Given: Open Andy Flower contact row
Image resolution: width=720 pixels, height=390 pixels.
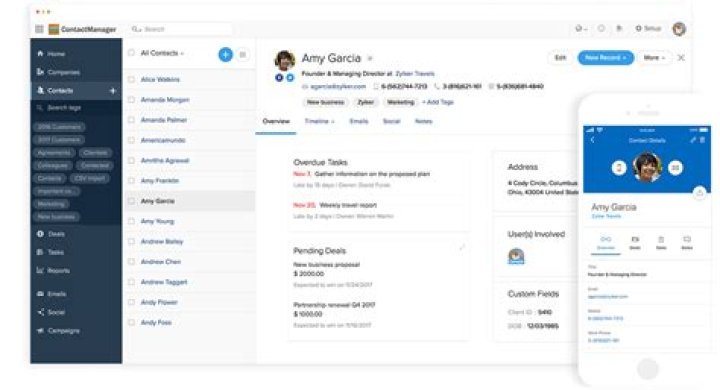Looking at the screenshot, I should click(189, 302).
